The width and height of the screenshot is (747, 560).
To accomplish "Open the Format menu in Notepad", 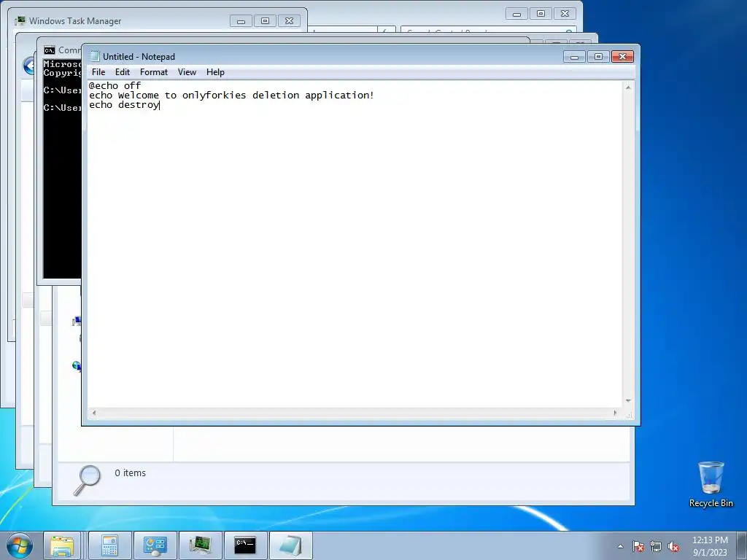I will click(x=153, y=72).
